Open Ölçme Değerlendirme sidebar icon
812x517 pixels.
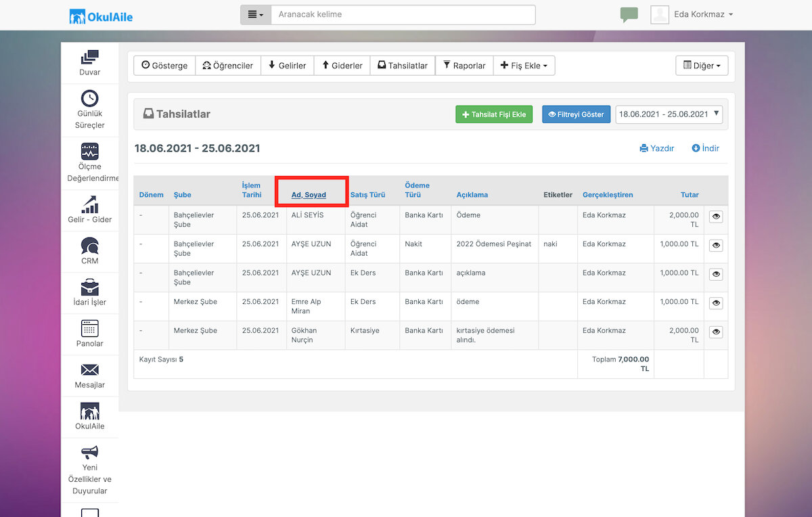coord(89,151)
